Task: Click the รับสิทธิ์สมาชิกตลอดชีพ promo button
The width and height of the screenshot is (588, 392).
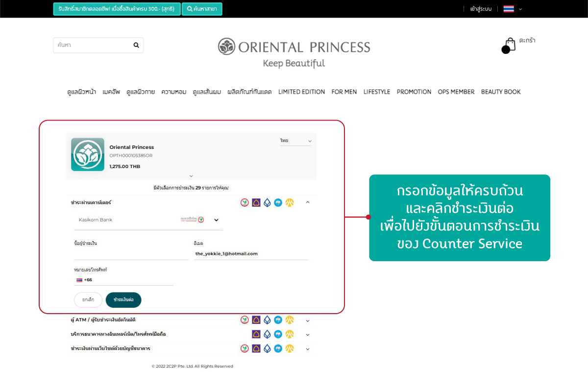Action: point(117,9)
